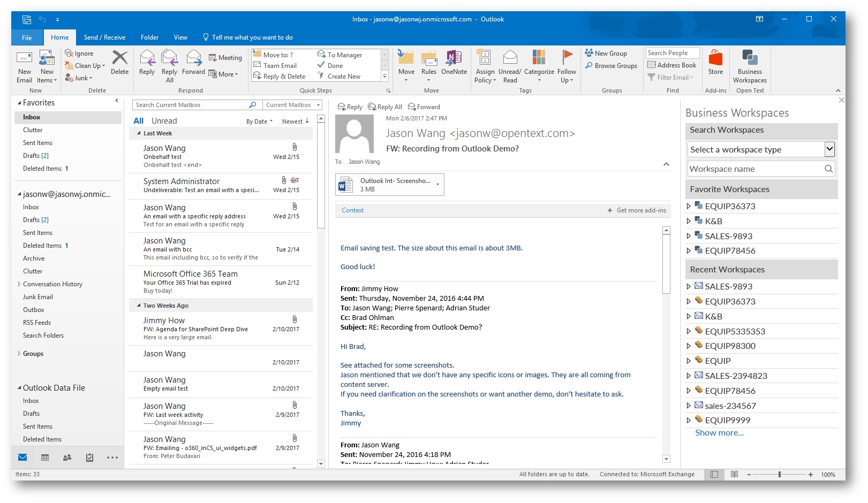Image resolution: width=868 pixels, height=503 pixels.
Task: Show All messages filter
Action: click(138, 121)
